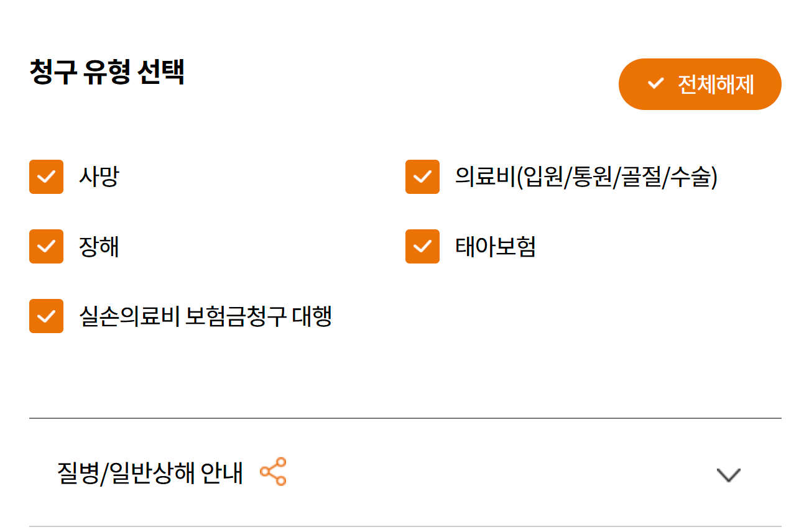Click the 태아보험 label text
This screenshot has height=532, width=804.
point(495,247)
